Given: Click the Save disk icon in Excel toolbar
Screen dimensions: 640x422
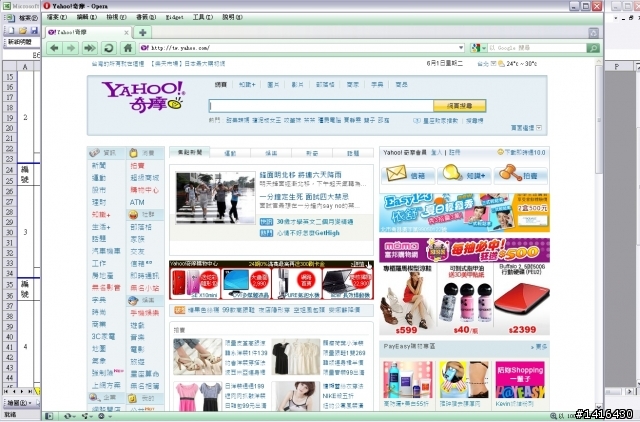Looking at the screenshot, I should pos(34,30).
